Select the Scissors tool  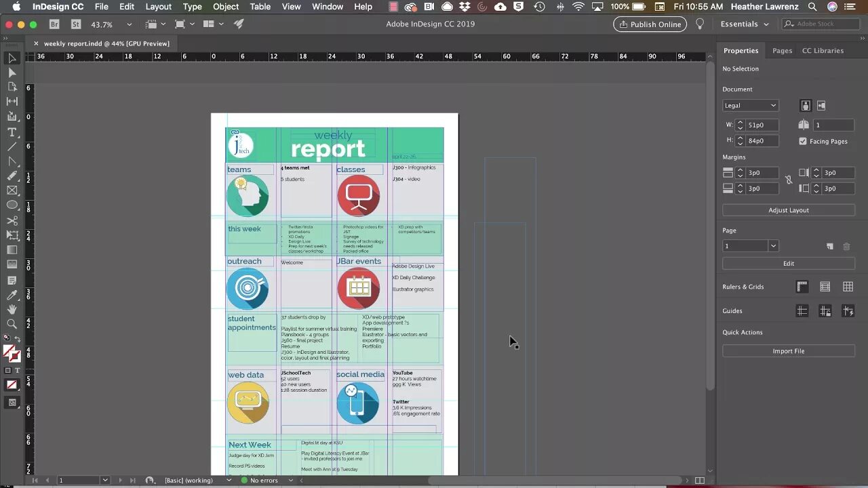coord(12,221)
